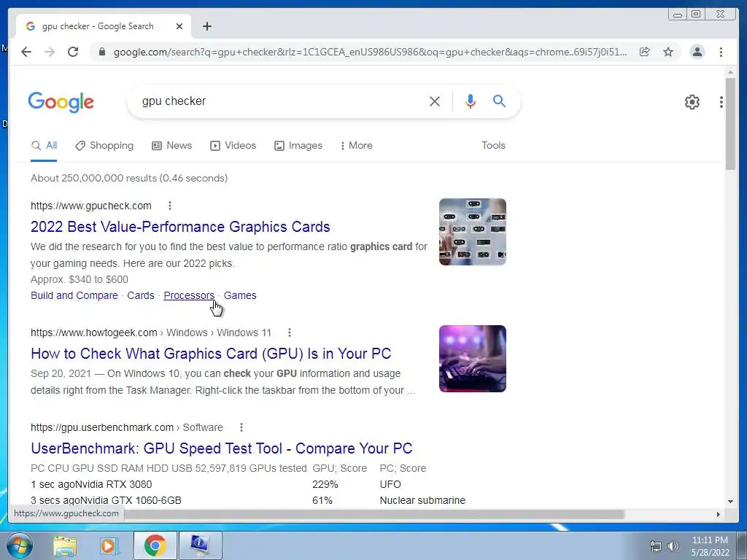Click the padlock site info icon
Viewport: 747px width, 560px height.
[101, 52]
